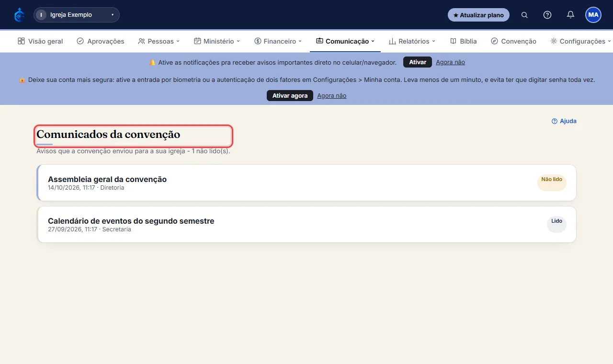Click the Comunicação card icon
This screenshot has height=364, width=613.
point(319,41)
